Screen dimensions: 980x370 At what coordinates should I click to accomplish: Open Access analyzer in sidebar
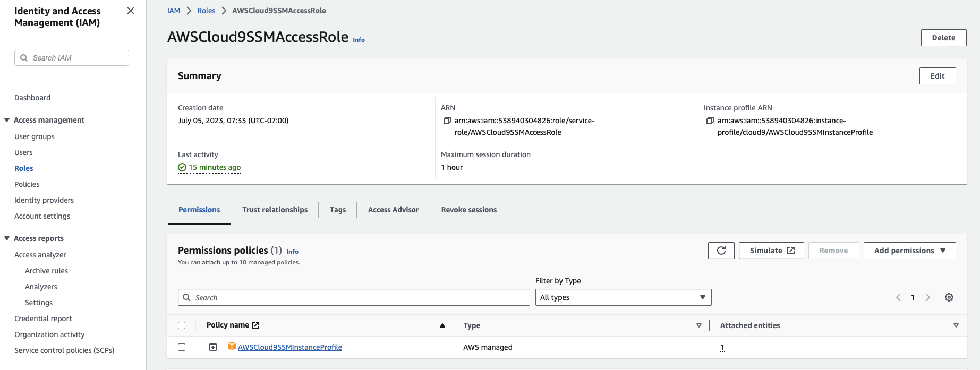(40, 255)
